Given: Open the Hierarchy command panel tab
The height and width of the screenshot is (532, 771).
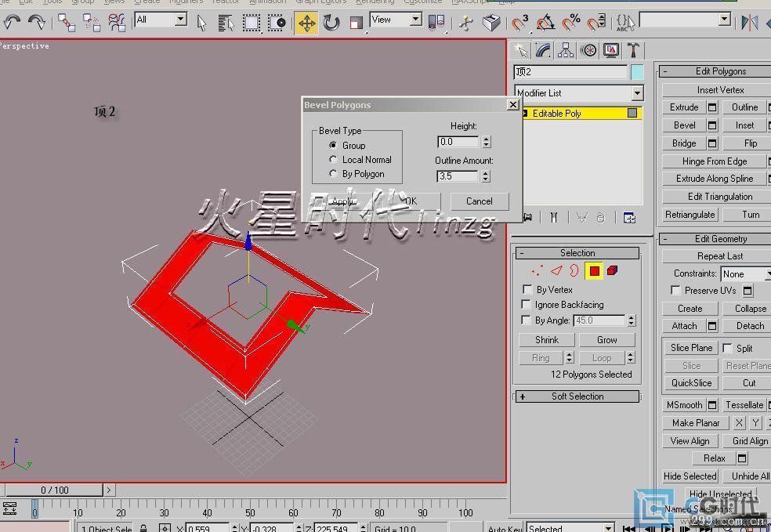Looking at the screenshot, I should point(566,51).
